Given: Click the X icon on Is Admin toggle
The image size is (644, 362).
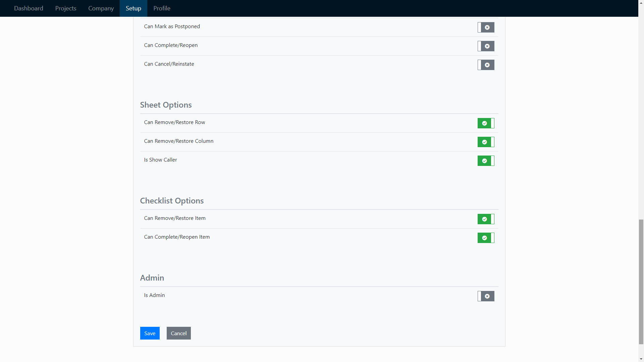Looking at the screenshot, I should [487, 296].
